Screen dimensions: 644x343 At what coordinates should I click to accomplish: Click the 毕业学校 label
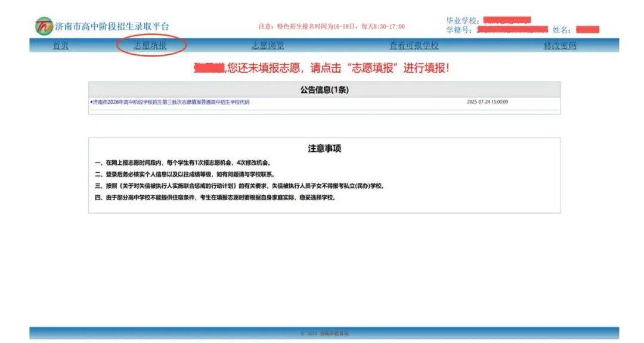click(x=463, y=20)
